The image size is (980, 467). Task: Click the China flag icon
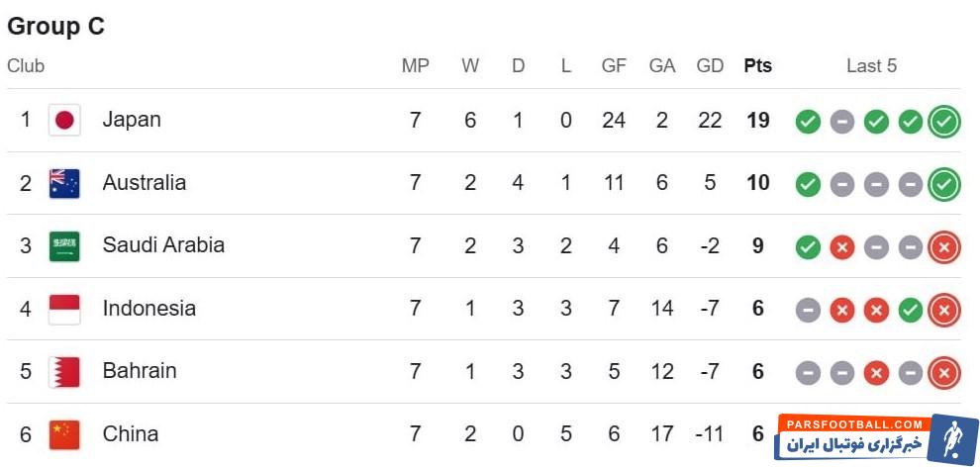[64, 433]
